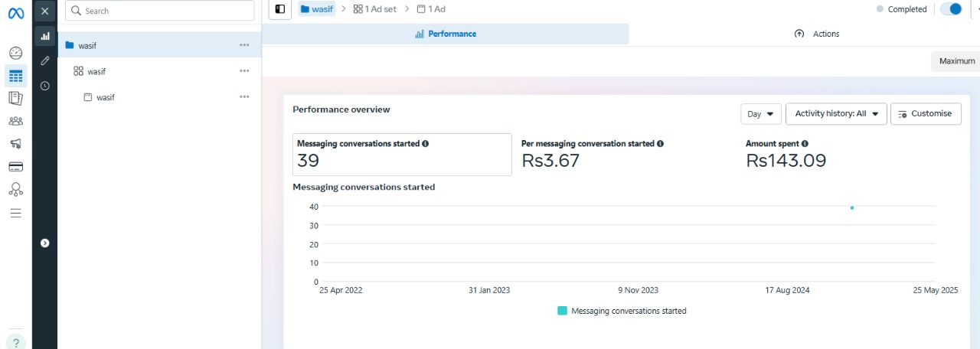The image size is (980, 349).
Task: Open the Audiences people icon
Action: 15,121
